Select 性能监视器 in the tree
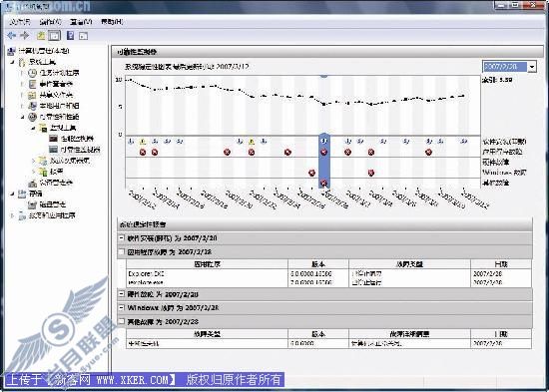Viewport: 549px width, 392px height. pyautogui.click(x=72, y=139)
